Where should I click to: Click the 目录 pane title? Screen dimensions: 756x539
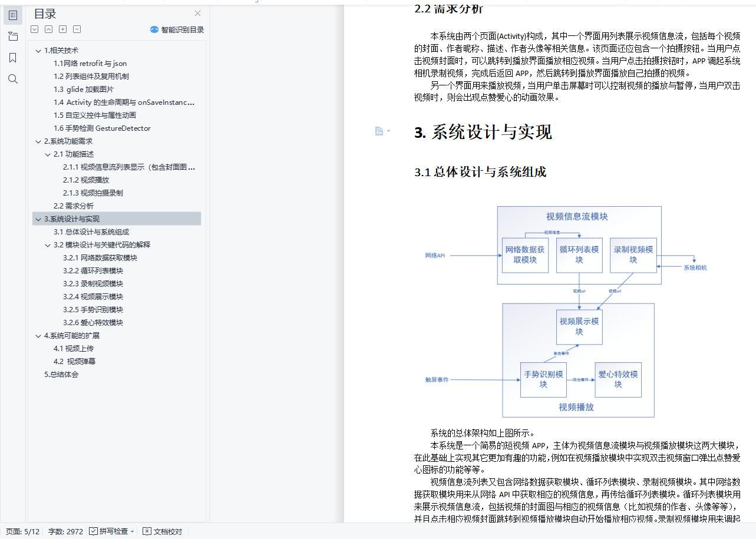pos(45,14)
